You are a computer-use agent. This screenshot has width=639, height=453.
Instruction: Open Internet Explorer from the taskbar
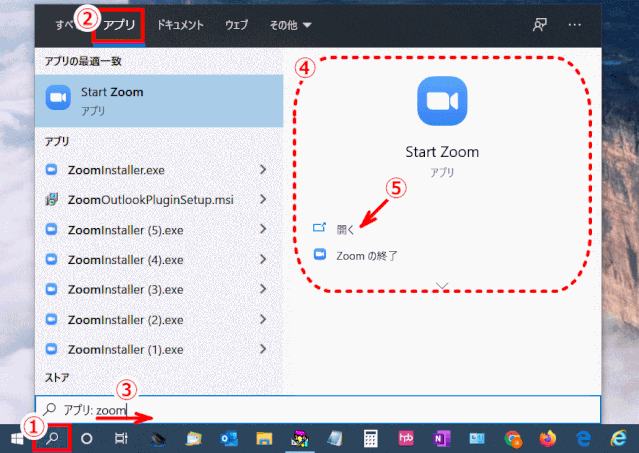pos(618,438)
